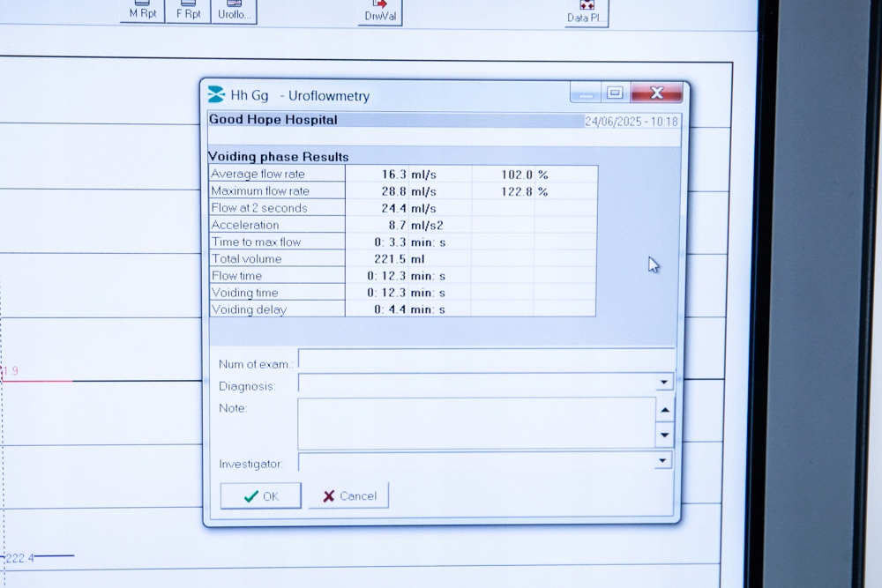
Task: Click the Uroflowmetry dialog app logo icon
Action: 216,93
